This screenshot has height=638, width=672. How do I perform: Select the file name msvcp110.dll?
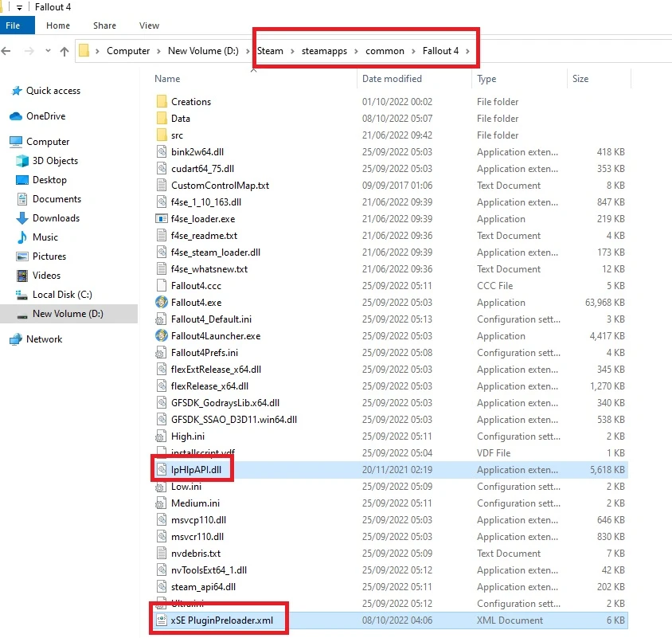pos(198,519)
